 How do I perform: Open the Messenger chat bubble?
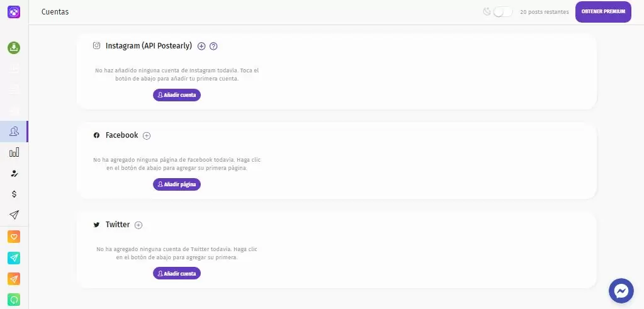621,291
